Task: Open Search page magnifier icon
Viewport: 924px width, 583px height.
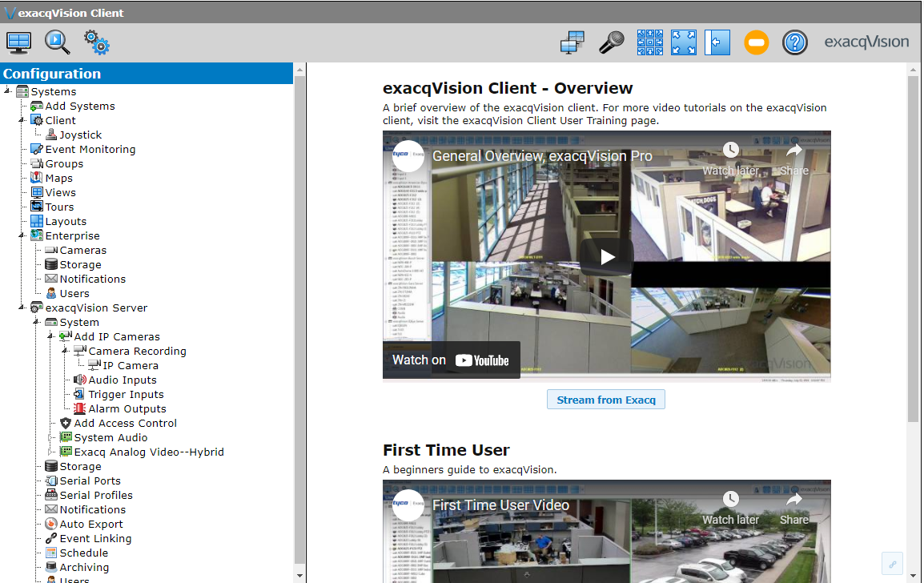Action: tap(57, 42)
